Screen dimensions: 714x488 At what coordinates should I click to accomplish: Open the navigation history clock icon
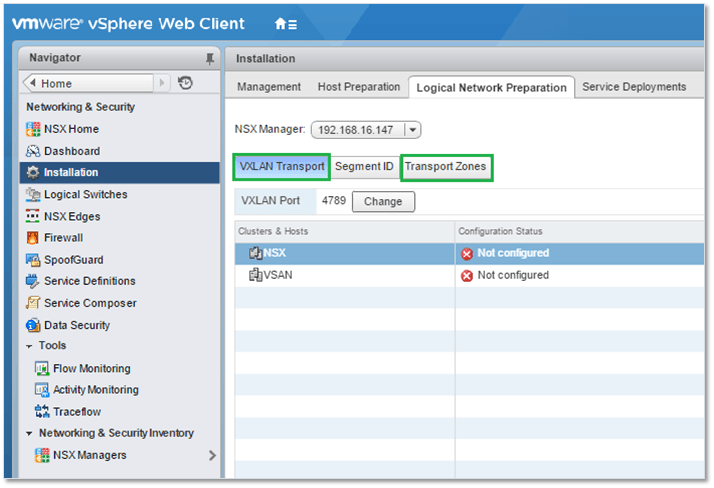tap(185, 83)
